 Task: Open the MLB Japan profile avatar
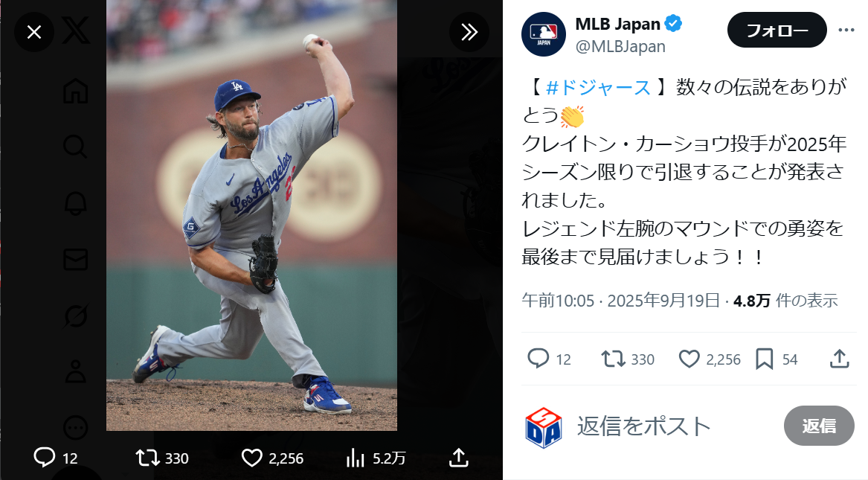coord(543,34)
